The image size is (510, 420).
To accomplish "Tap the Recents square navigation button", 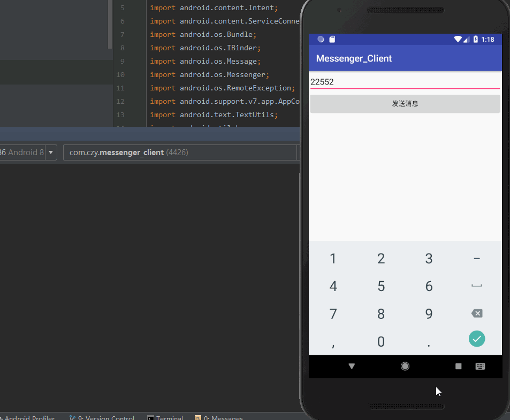I will coord(458,366).
